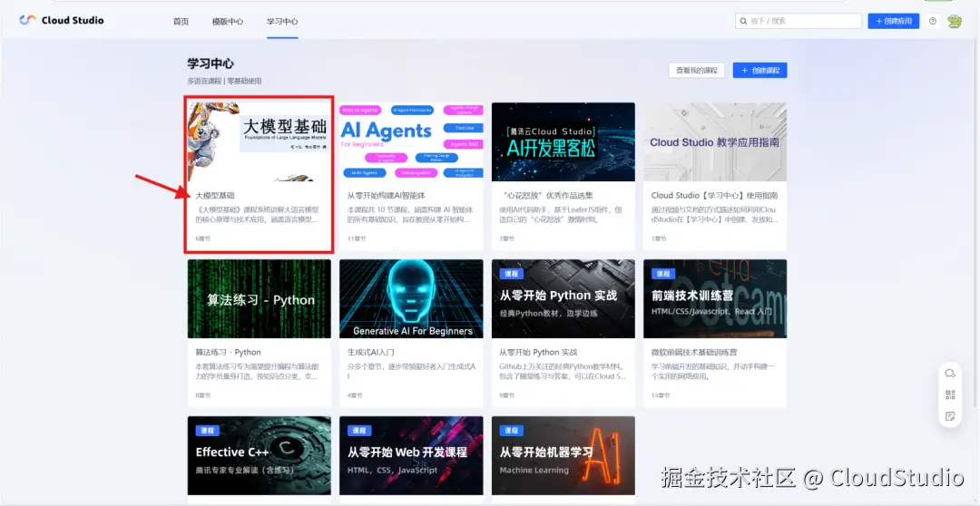Open 模版中心 tab
This screenshot has height=506, width=980.
pyautogui.click(x=228, y=21)
